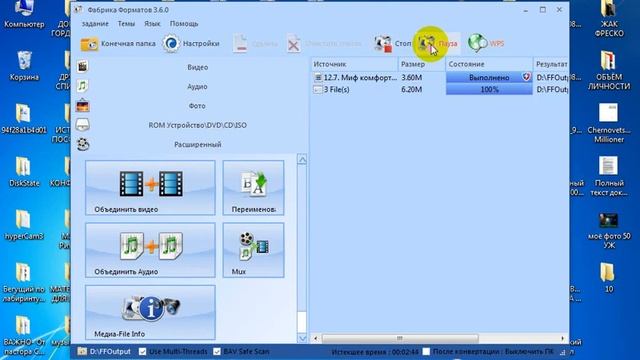This screenshot has height=360, width=640.
Task: Open the ОБЪЕМ ЛИЧНОСТИ desktop icon
Action: click(609, 70)
